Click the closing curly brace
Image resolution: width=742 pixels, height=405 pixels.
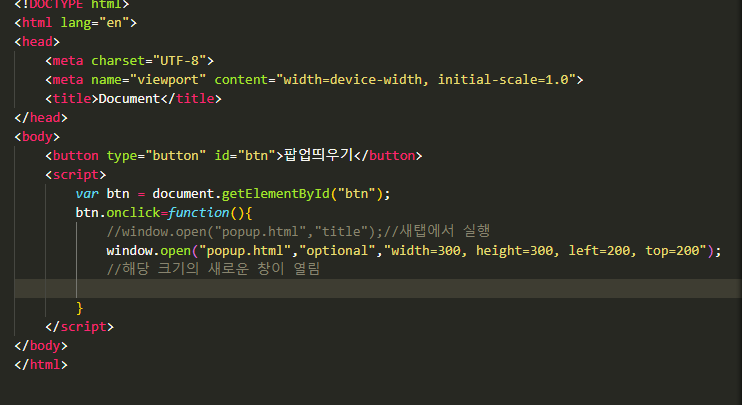pos(80,308)
